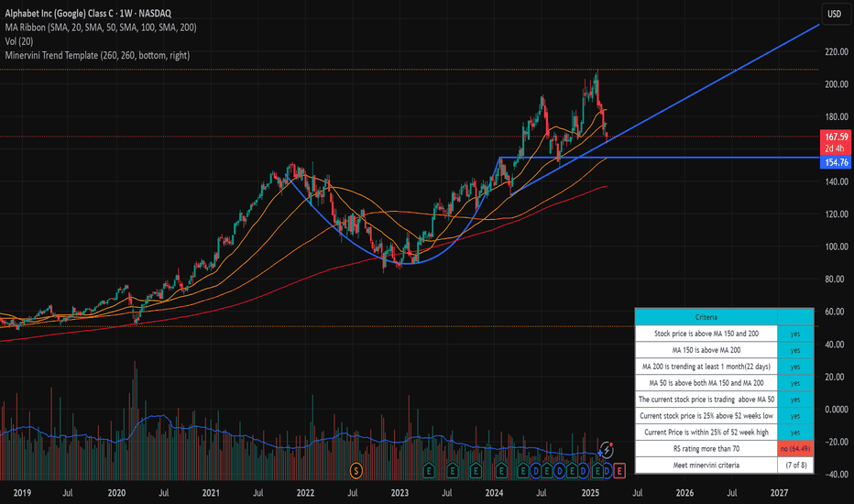Screen dimensions: 854x504
Task: Open the latest news lightning bolt icon
Action: (x=607, y=450)
